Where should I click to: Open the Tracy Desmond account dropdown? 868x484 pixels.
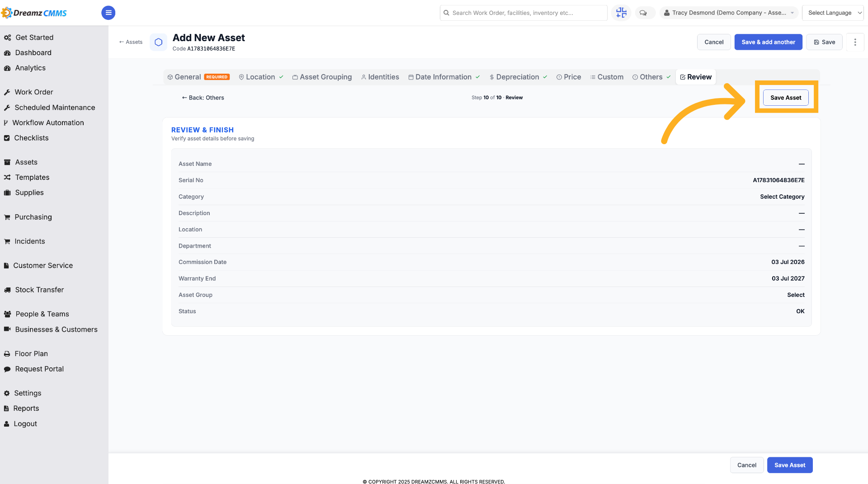[729, 13]
